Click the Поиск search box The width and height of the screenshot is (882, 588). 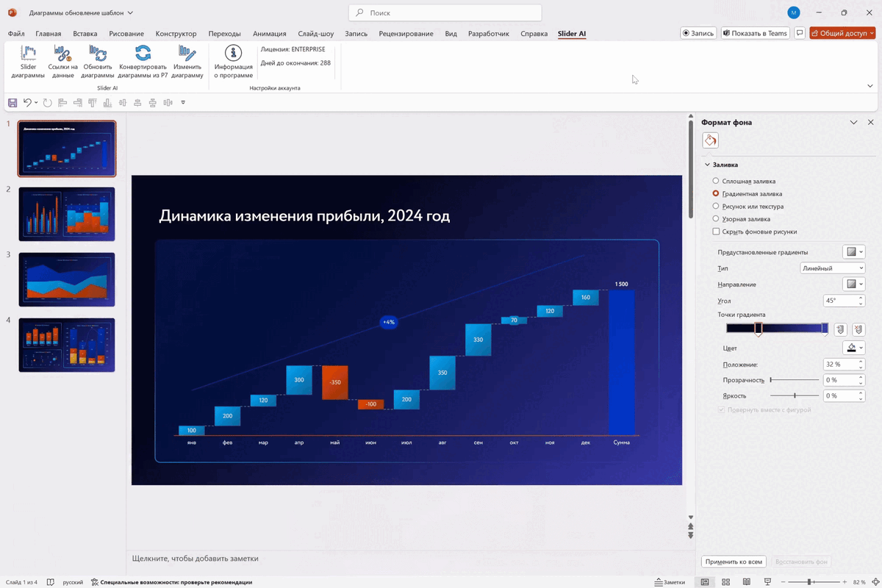(445, 12)
